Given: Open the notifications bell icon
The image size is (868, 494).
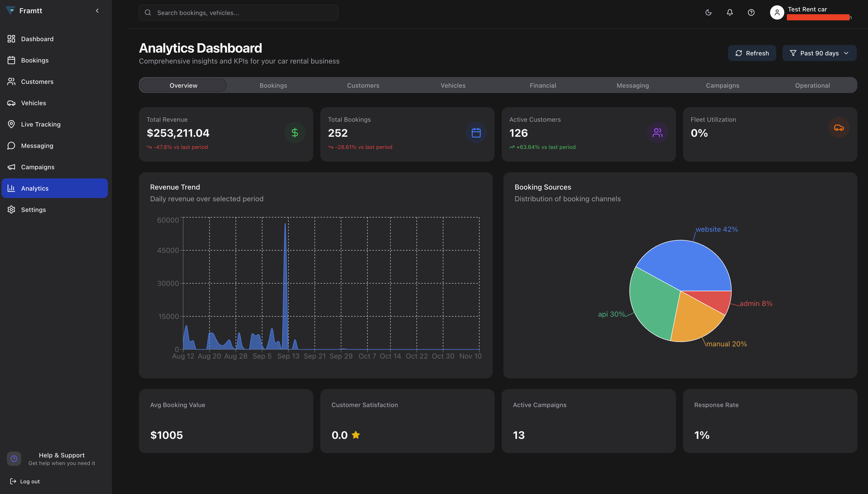Looking at the screenshot, I should pos(729,12).
